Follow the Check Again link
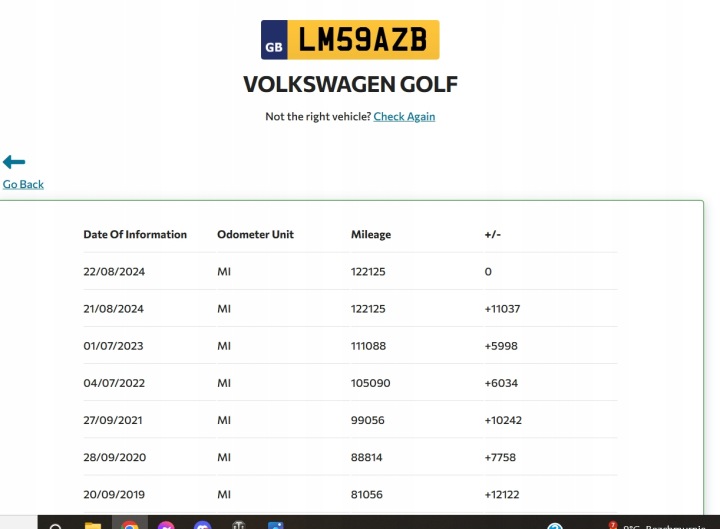 click(404, 117)
